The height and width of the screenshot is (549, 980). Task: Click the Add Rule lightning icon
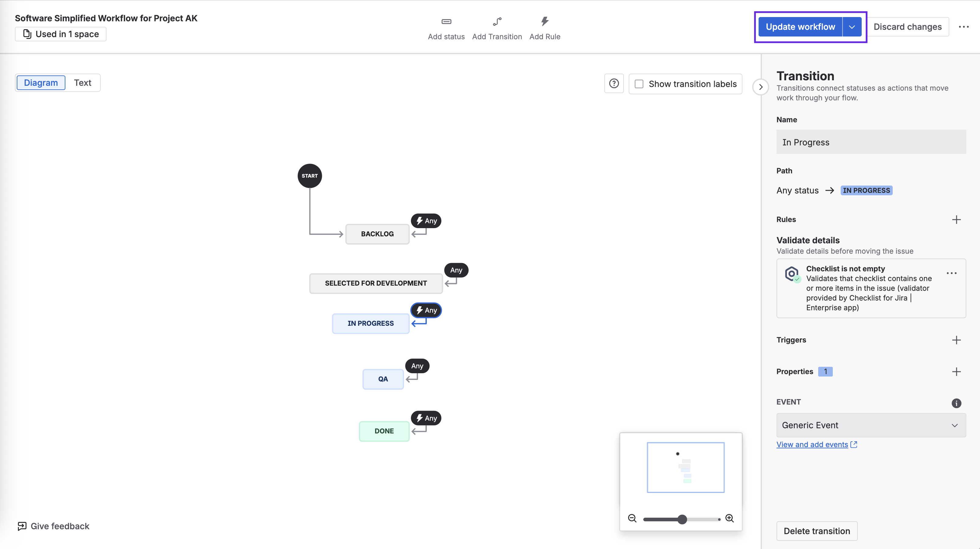[545, 22]
